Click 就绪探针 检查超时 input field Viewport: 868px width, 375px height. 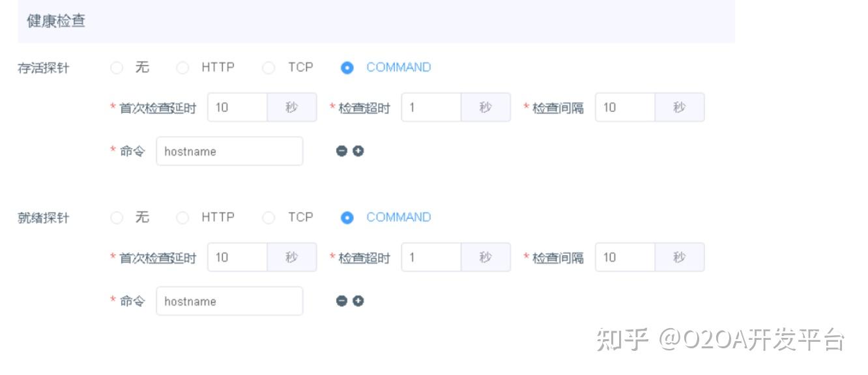[431, 257]
